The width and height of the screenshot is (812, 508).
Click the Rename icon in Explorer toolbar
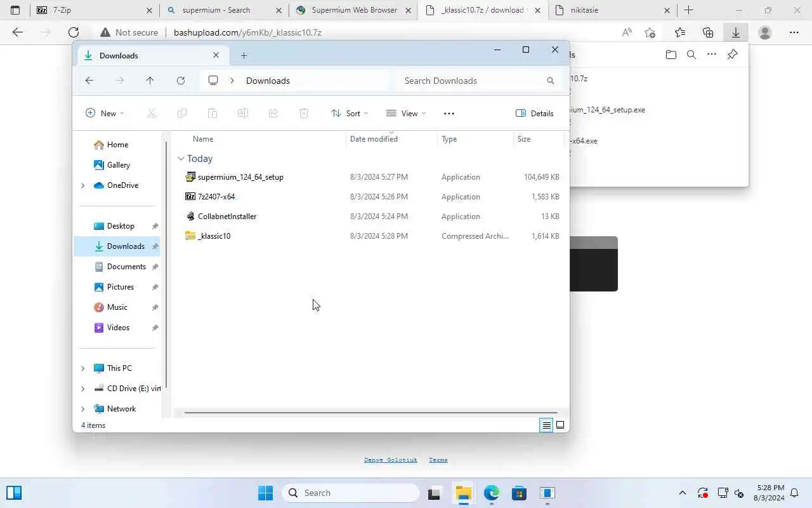click(243, 113)
